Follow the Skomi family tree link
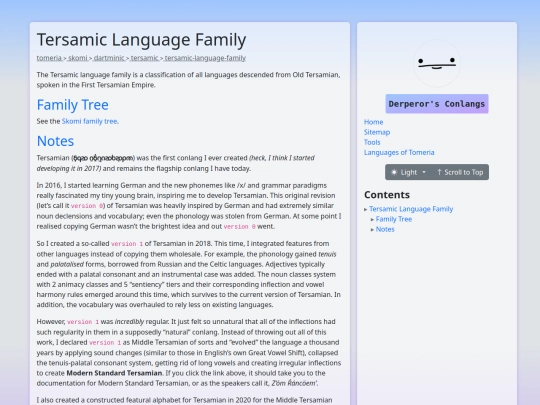 click(x=90, y=121)
